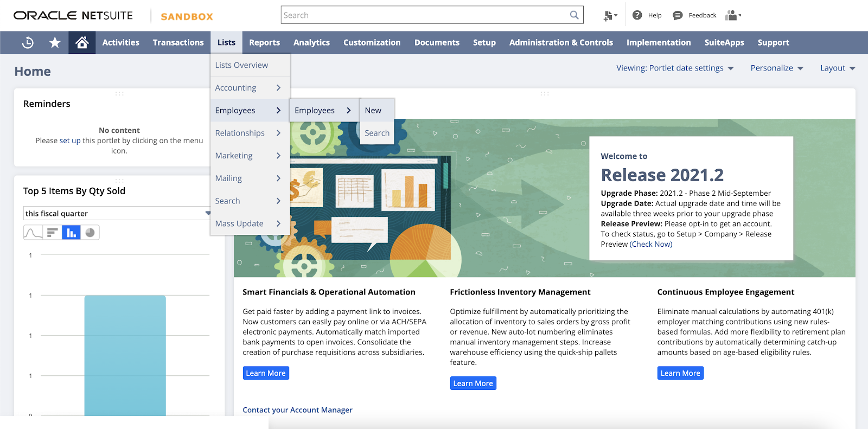This screenshot has width=868, height=429.
Task: Open the Lists menu tab
Action: [226, 42]
